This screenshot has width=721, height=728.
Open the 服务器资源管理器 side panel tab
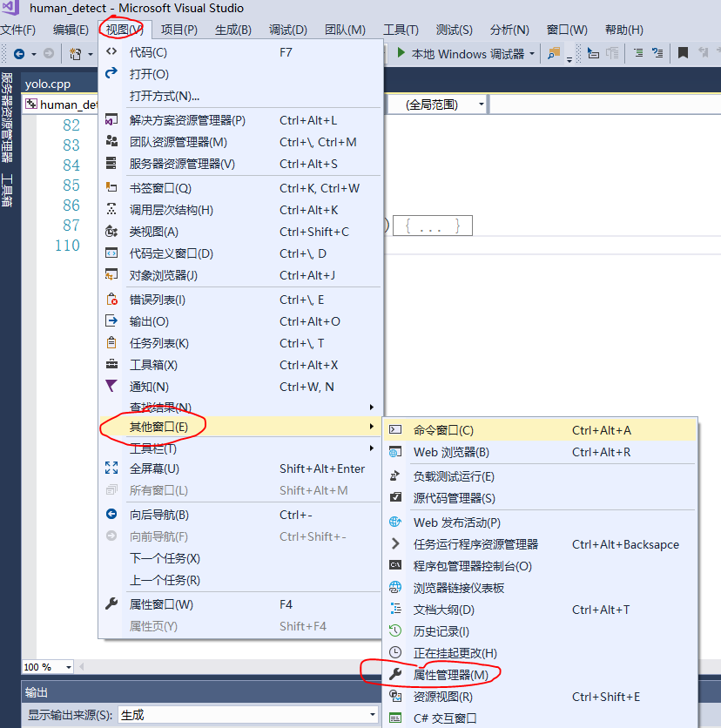pyautogui.click(x=6, y=117)
